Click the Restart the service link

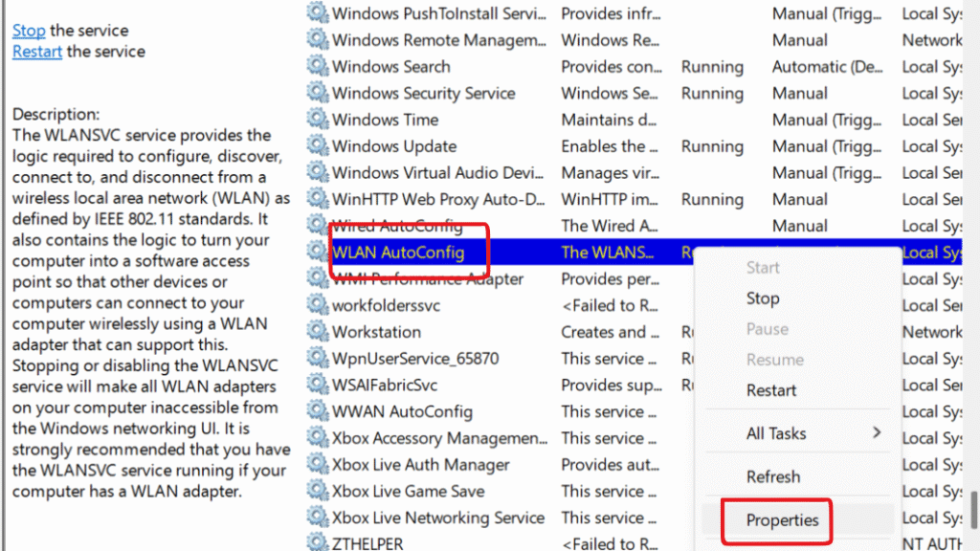click(37, 52)
